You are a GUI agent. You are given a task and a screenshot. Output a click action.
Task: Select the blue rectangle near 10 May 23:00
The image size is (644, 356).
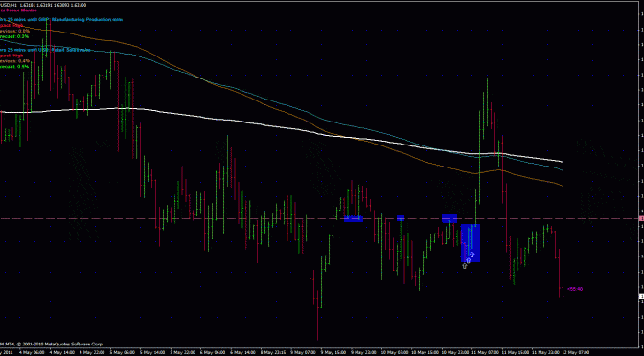(x=449, y=218)
